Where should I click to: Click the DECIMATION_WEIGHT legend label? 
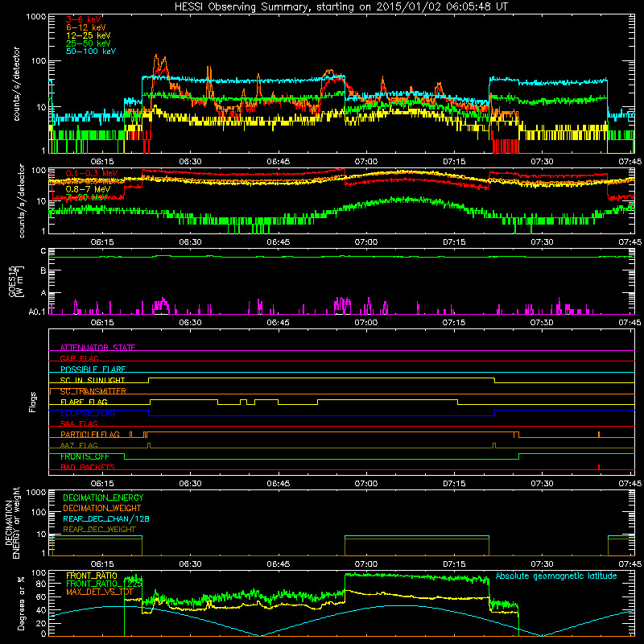(102, 509)
